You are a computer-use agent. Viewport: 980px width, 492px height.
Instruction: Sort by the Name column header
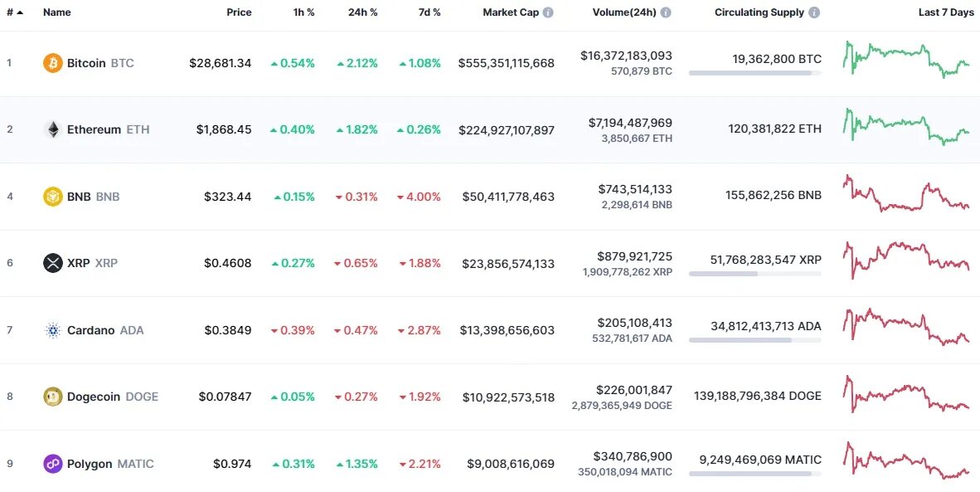(57, 12)
